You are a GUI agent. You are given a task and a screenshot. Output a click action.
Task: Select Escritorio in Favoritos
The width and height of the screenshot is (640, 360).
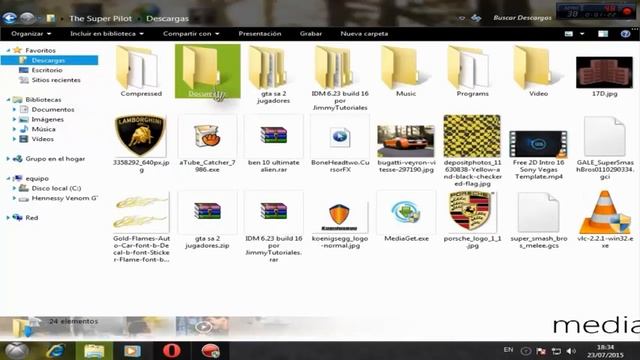[47, 70]
